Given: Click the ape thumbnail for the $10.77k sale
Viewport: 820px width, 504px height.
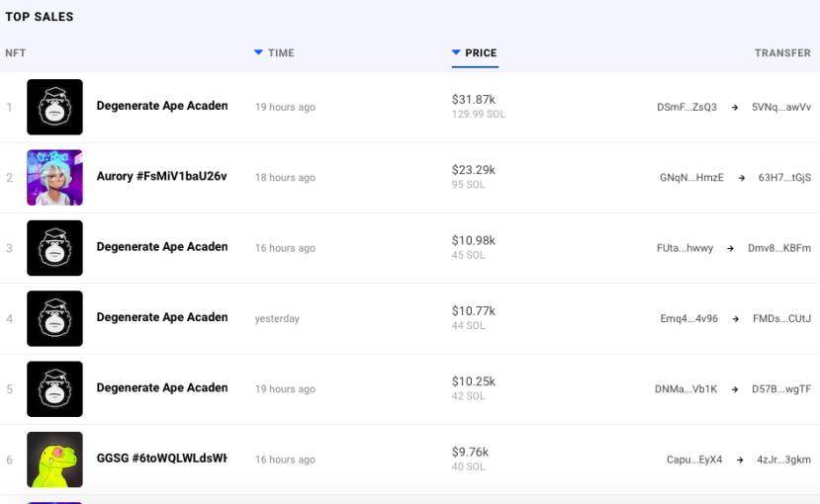Looking at the screenshot, I should coord(54,318).
